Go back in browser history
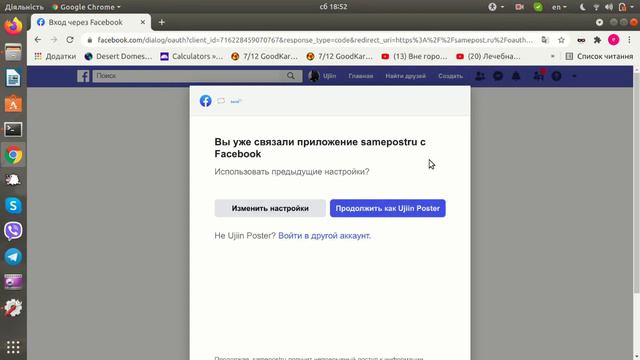The image size is (640, 360). pos(38,40)
